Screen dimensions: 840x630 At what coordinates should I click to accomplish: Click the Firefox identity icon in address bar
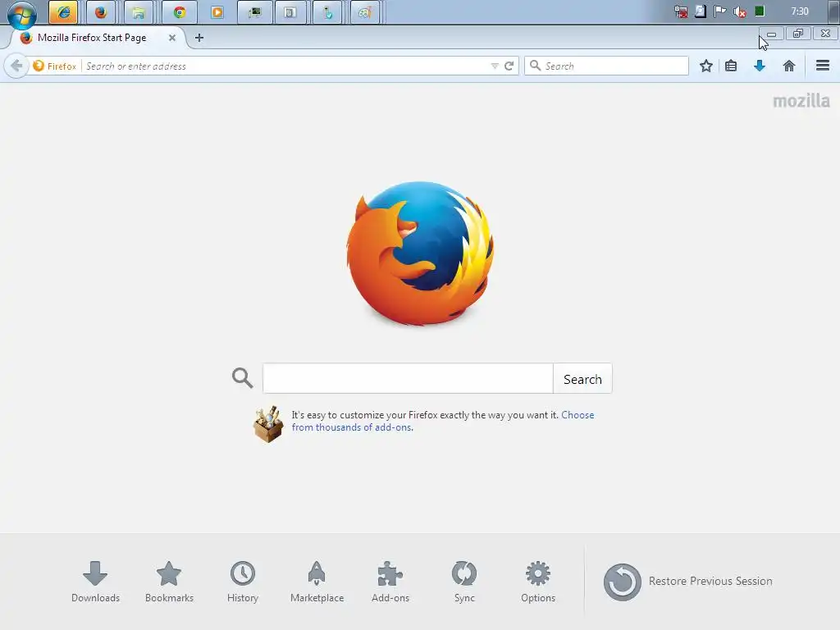tap(39, 66)
